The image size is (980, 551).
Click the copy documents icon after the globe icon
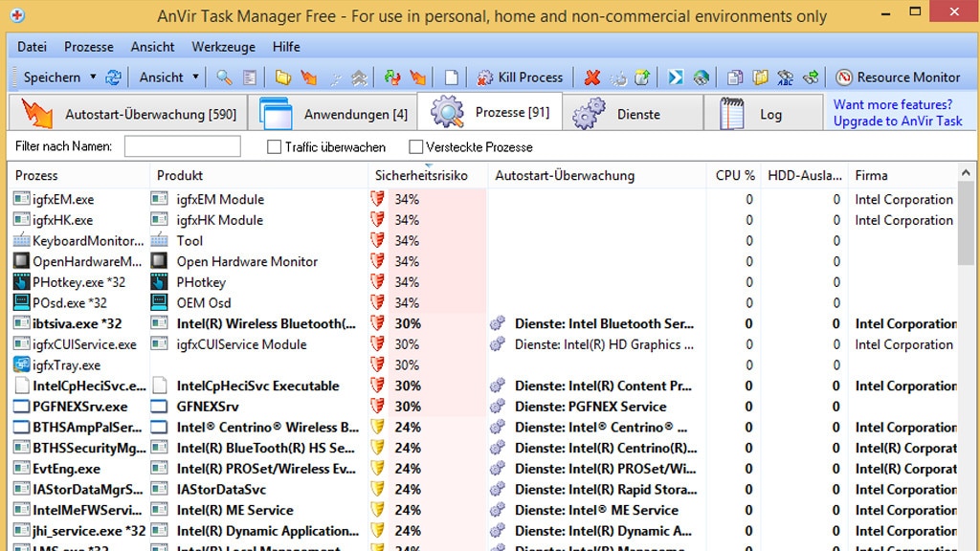click(x=735, y=77)
